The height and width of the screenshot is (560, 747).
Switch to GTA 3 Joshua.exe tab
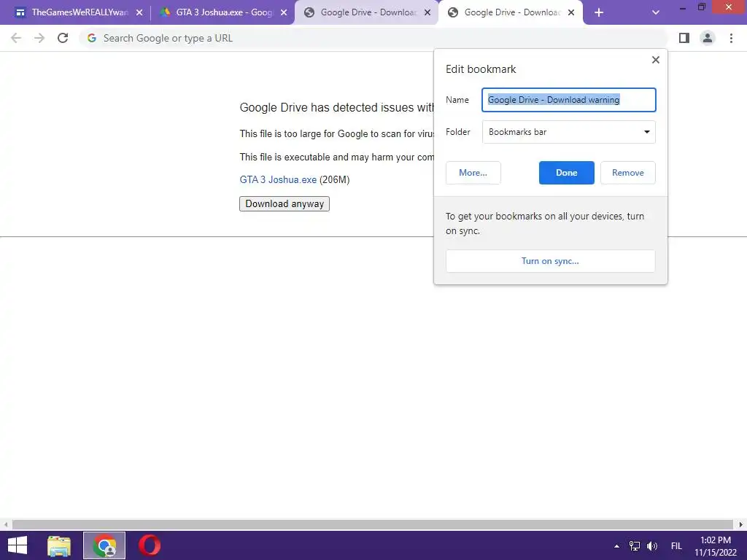222,13
